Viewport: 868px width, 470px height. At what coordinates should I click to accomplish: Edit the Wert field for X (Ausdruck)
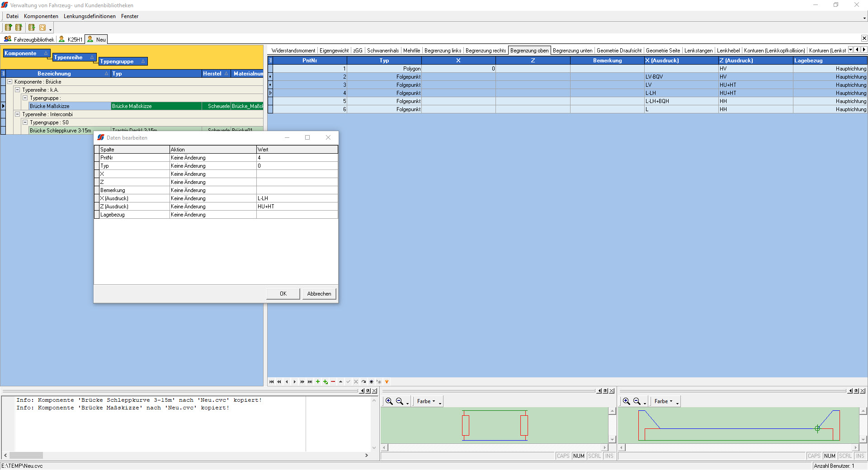click(297, 198)
